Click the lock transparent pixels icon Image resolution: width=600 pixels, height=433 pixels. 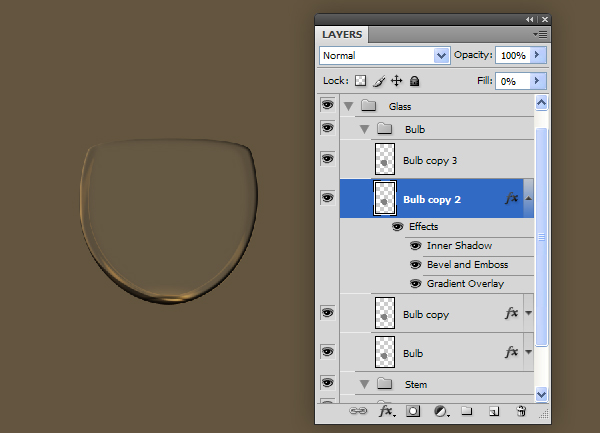click(360, 81)
